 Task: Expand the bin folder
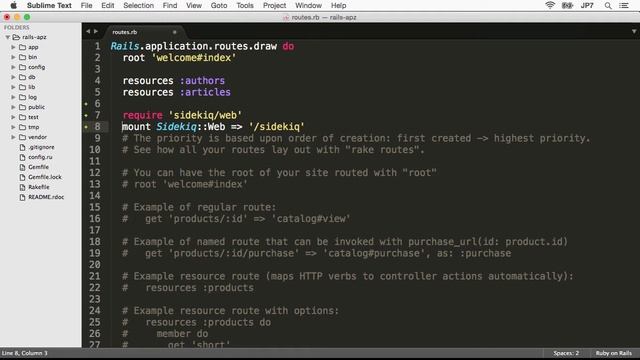click(13, 57)
